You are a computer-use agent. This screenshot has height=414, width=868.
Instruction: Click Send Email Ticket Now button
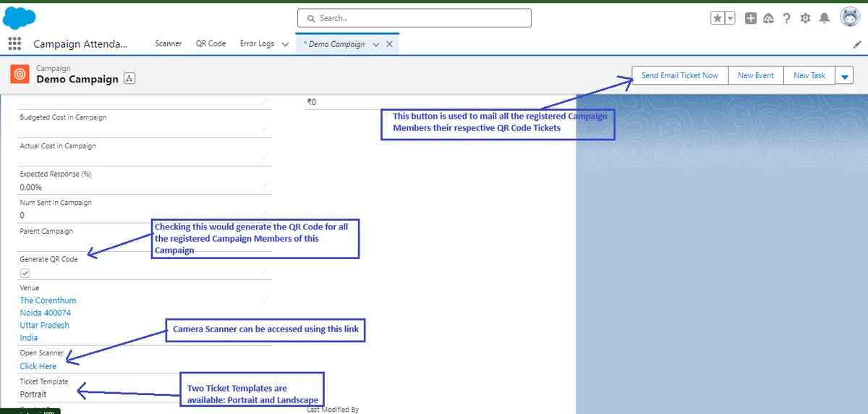pyautogui.click(x=680, y=75)
